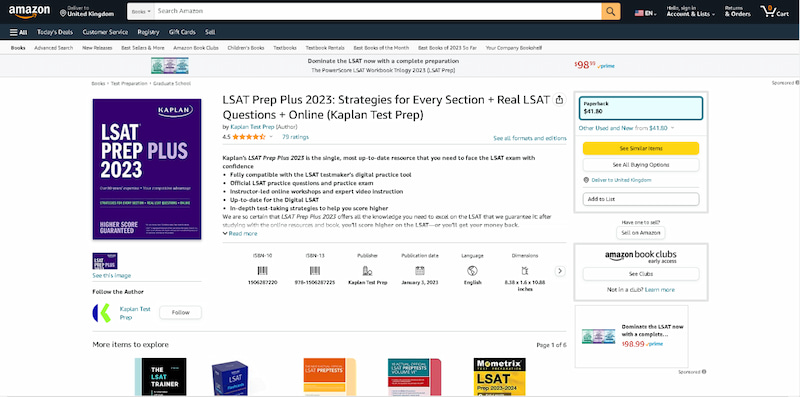This screenshot has width=800, height=397.
Task: Click the share icon beside book title
Action: pos(559,100)
